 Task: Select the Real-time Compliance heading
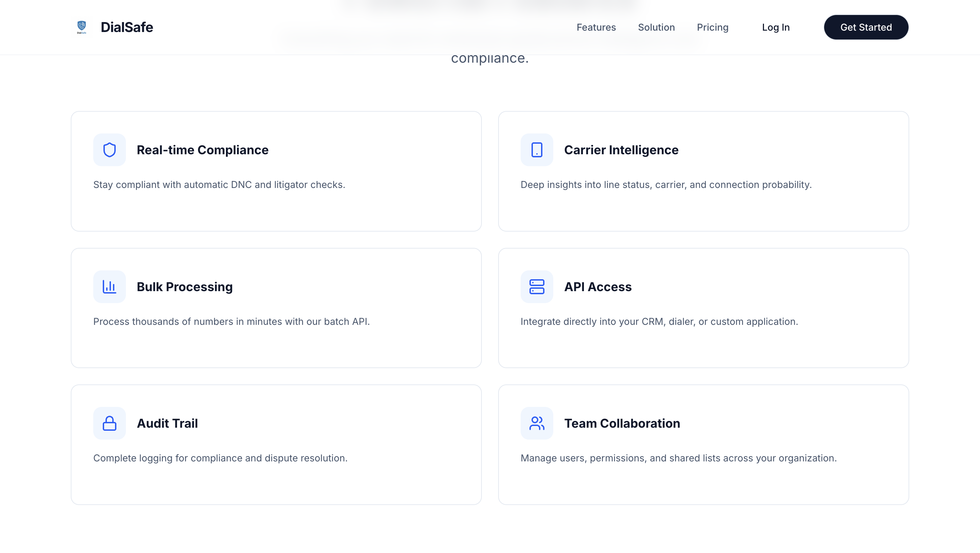(x=202, y=150)
